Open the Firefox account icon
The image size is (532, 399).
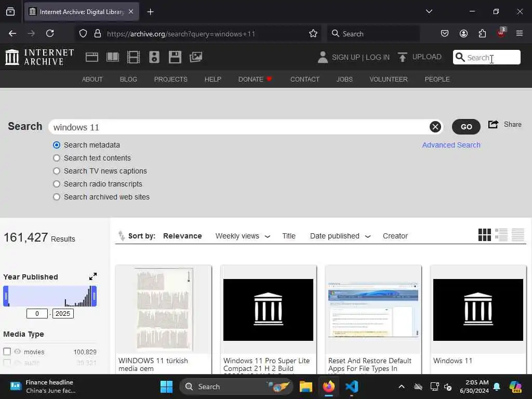tap(463, 33)
